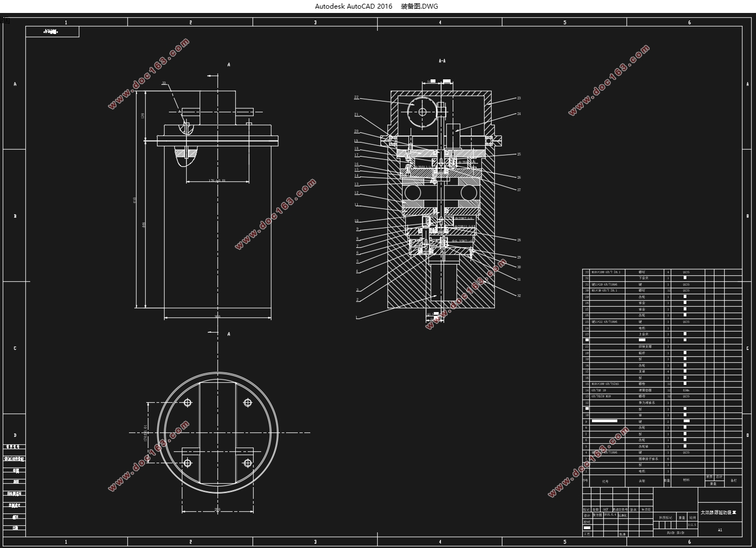This screenshot has height=548, width=756.
Task: Select the 批准 label
Action: point(622,534)
